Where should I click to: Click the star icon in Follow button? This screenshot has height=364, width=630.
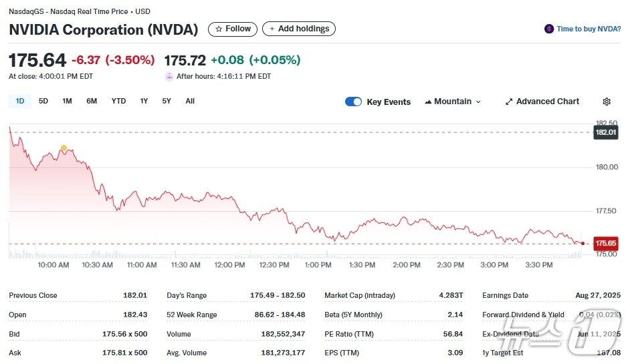219,29
